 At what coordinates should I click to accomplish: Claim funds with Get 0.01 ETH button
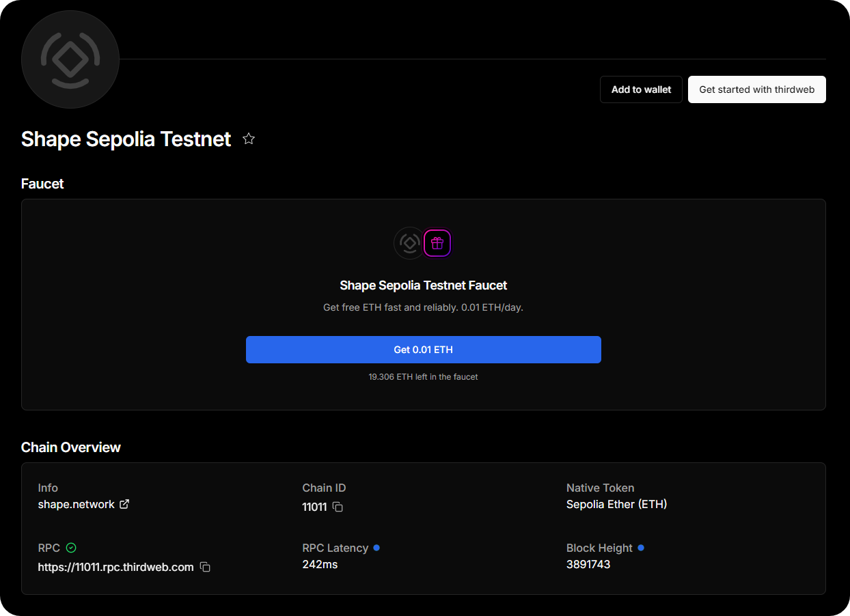click(x=424, y=350)
